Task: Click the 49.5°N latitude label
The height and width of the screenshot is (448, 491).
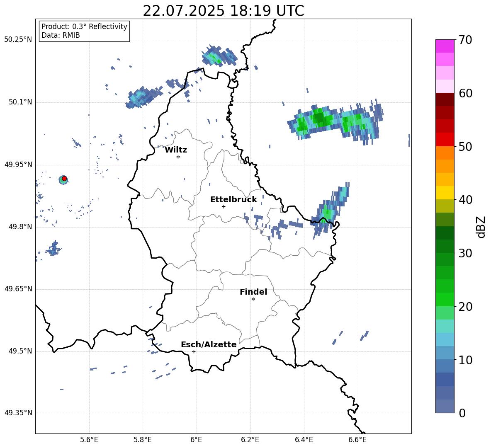Action: click(20, 351)
